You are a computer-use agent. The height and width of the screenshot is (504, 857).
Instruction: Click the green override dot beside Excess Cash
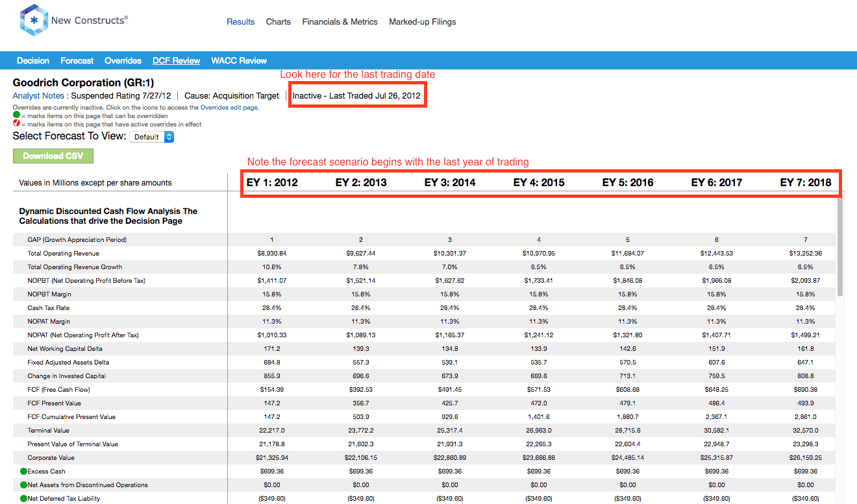[x=23, y=472]
